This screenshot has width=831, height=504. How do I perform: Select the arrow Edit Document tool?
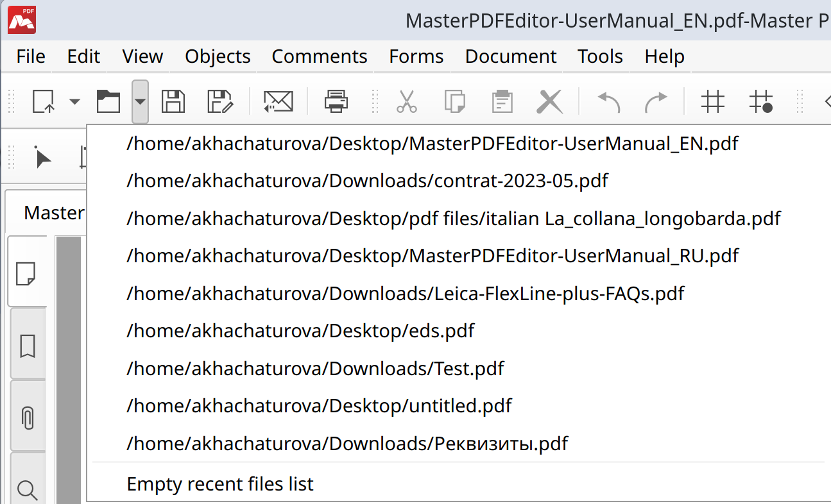point(43,157)
